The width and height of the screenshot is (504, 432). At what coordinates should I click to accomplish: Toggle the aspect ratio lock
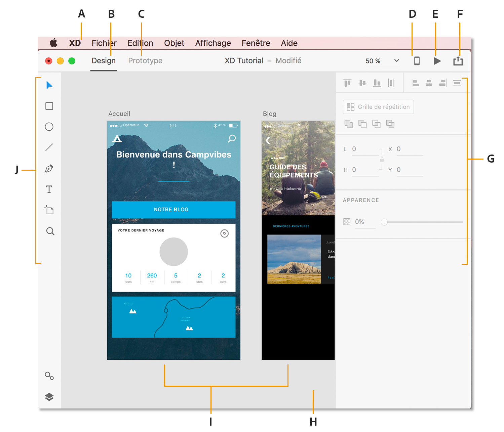(x=382, y=159)
